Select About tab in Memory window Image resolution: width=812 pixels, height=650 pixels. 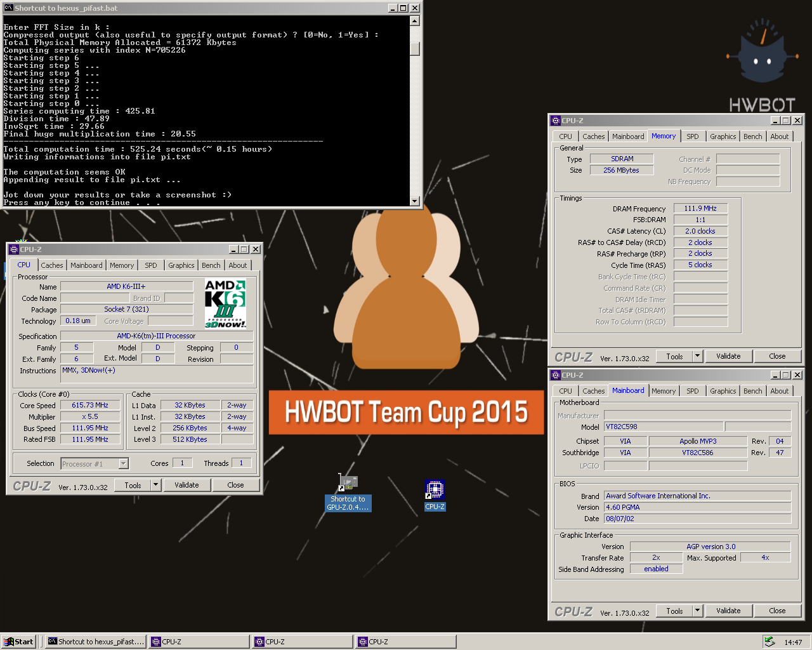(x=780, y=136)
